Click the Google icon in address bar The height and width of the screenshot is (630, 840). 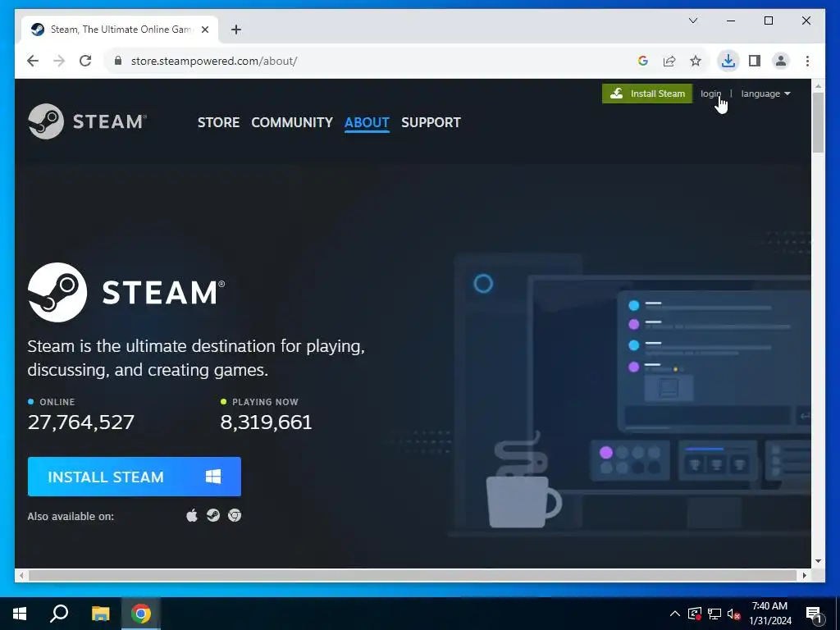coord(643,61)
